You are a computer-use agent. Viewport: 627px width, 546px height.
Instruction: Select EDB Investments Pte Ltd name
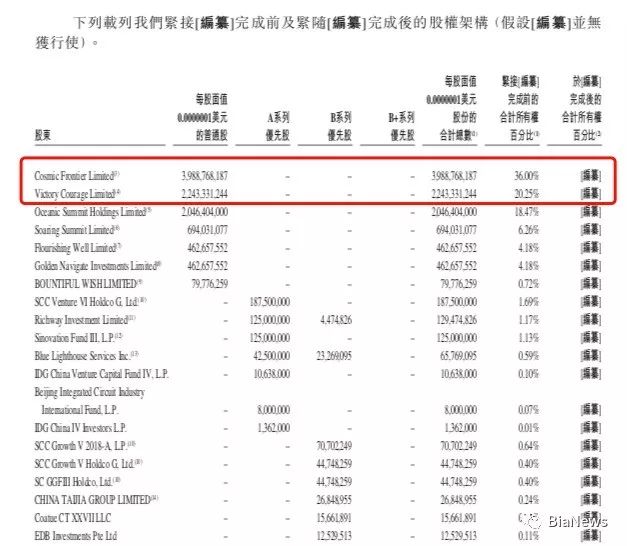tap(76, 536)
